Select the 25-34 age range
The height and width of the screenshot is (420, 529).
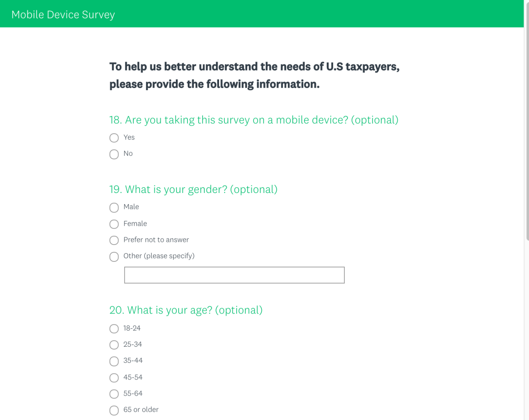tap(114, 345)
